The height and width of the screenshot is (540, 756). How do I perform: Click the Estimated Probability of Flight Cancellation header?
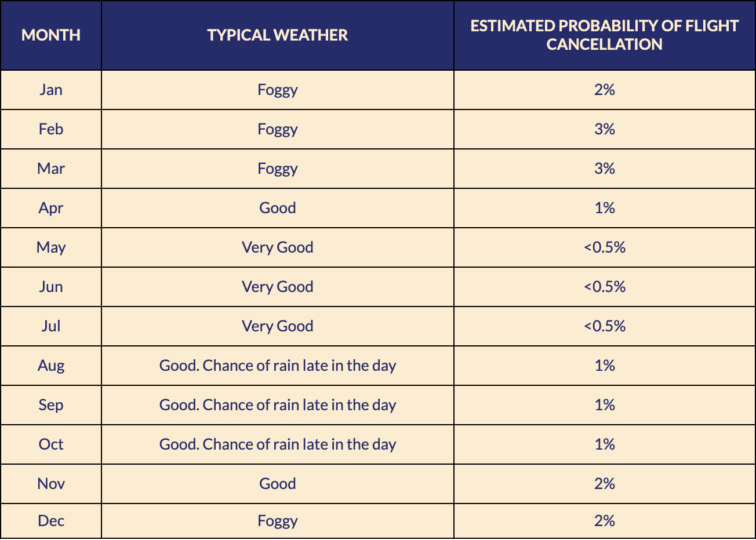click(x=604, y=35)
